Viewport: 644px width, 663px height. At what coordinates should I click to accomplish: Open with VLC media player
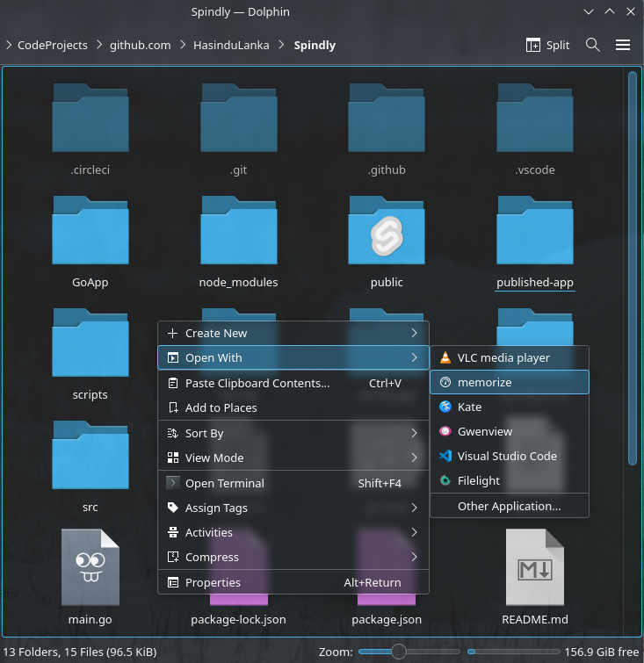coord(510,357)
